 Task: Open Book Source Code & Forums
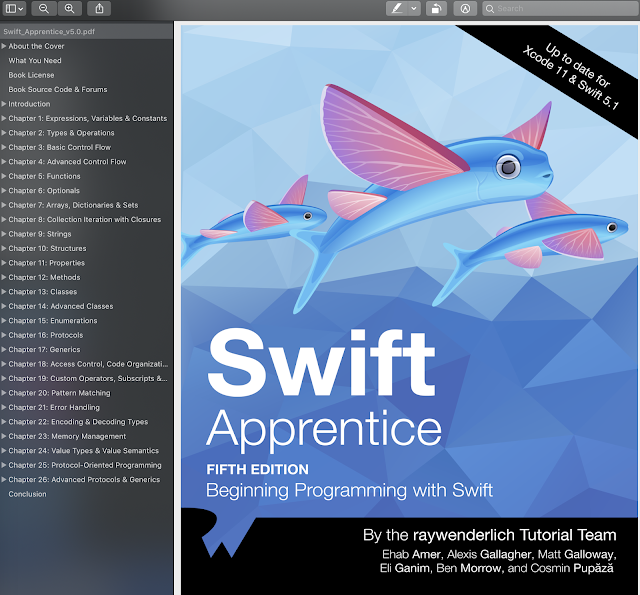coord(58,89)
